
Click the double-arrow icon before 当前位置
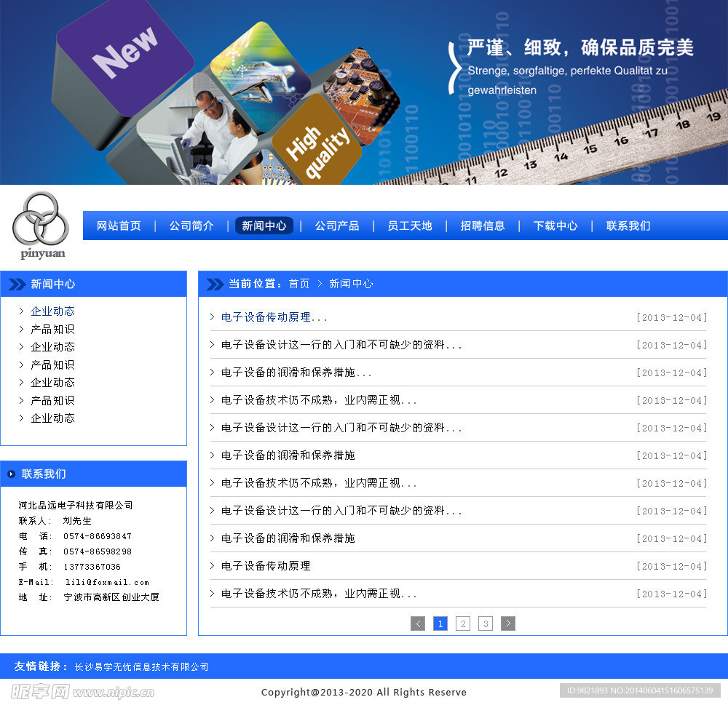pos(215,284)
